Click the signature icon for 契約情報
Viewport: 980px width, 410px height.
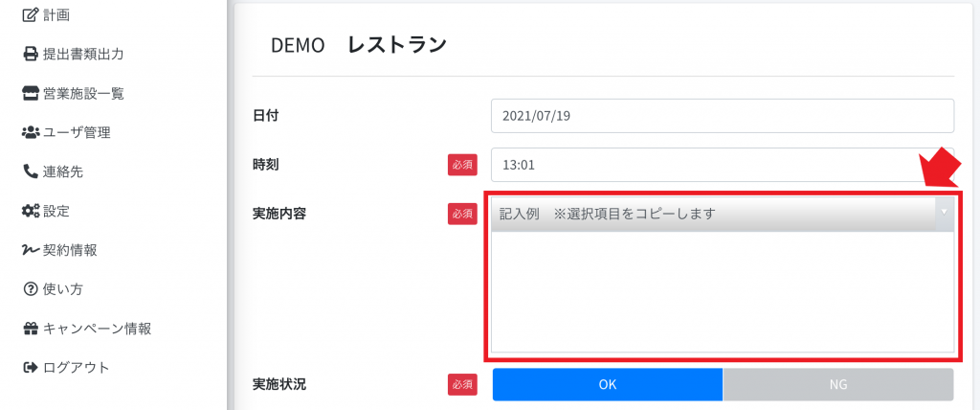[x=30, y=250]
